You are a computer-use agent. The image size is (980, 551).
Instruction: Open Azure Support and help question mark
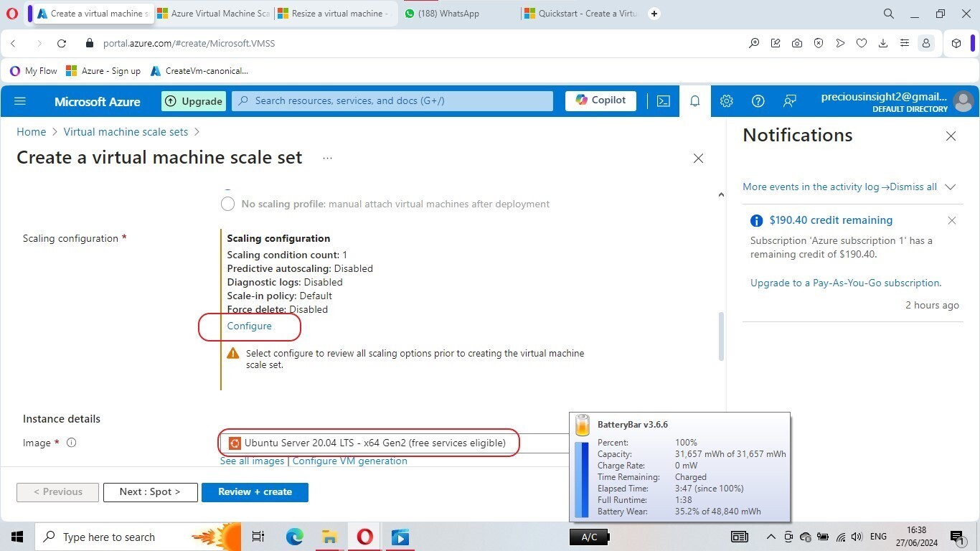(758, 101)
